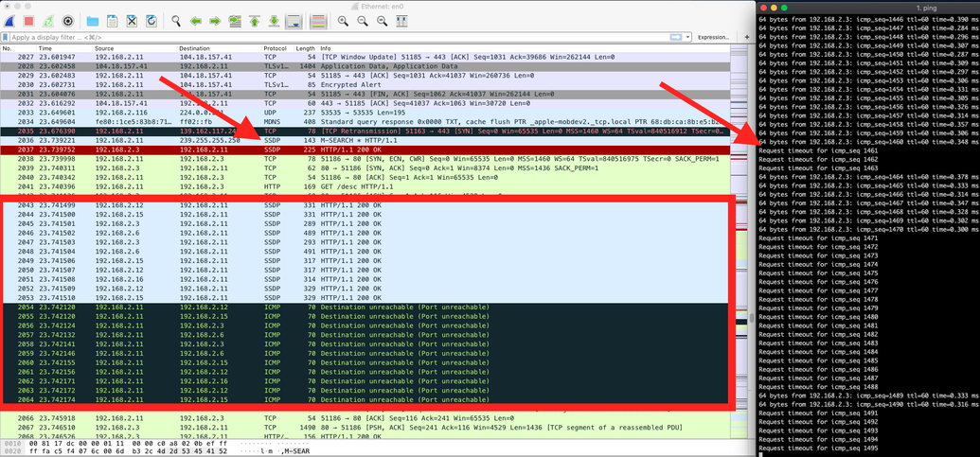Select packet 2043 from 192.168.2.12
The image size is (980, 457).
[365, 205]
